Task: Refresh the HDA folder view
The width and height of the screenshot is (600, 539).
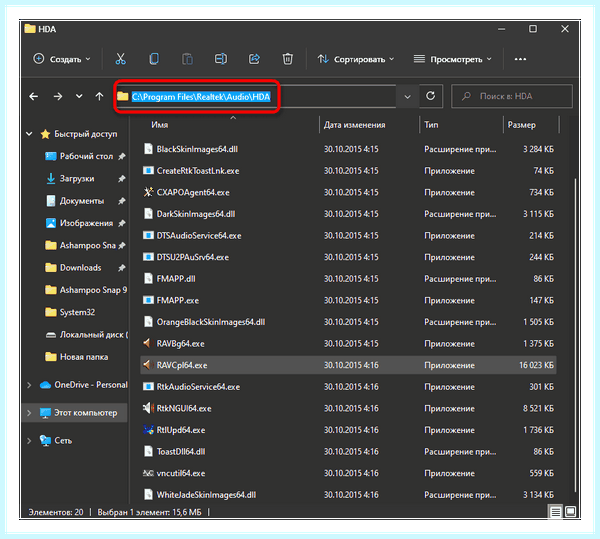Action: tap(430, 96)
